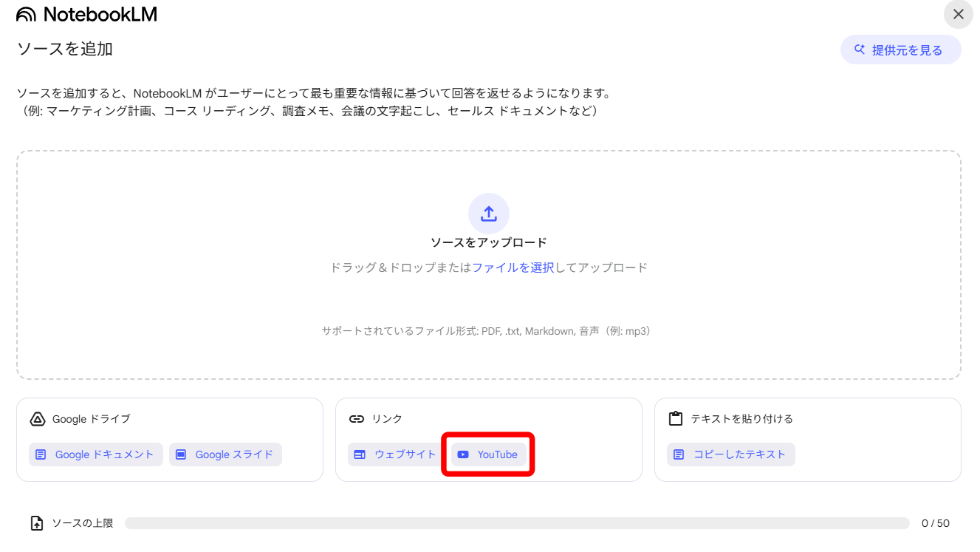Click the ソースの上限 file icon
Image resolution: width=980 pixels, height=552 pixels.
click(37, 523)
